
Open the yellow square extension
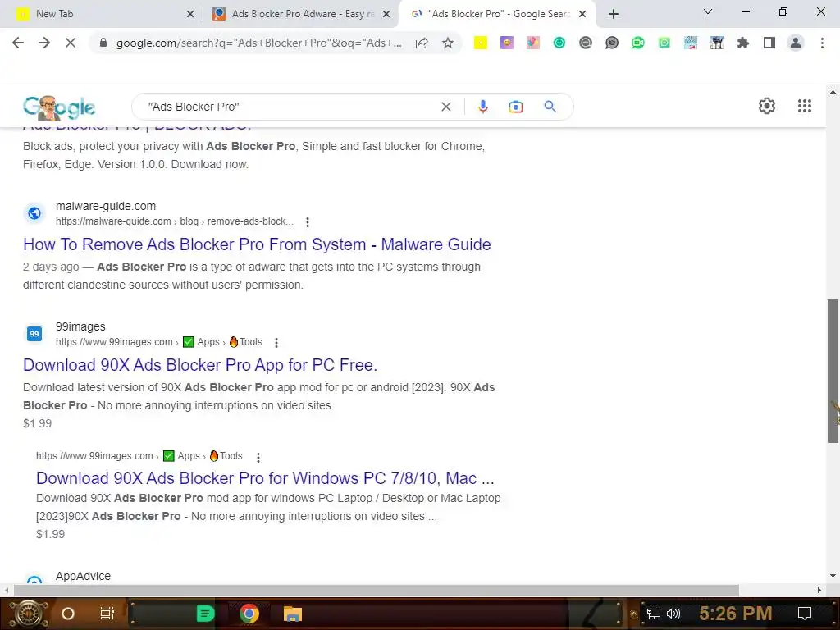(x=481, y=43)
